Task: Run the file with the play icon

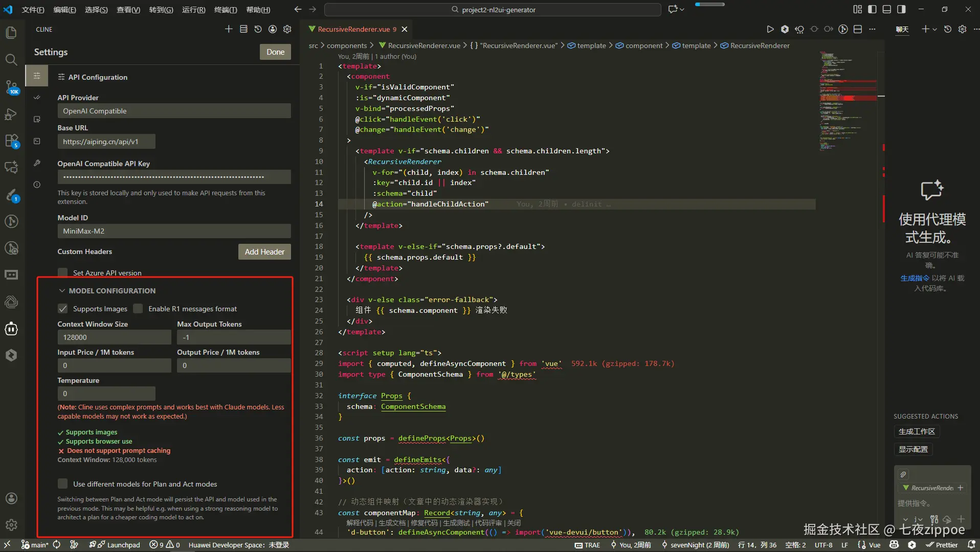Action: [770, 30]
